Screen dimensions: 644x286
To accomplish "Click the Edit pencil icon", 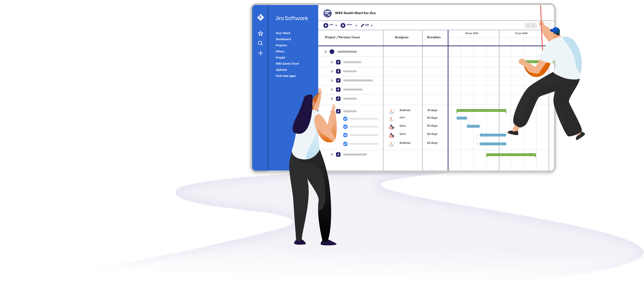I will coord(362,25).
